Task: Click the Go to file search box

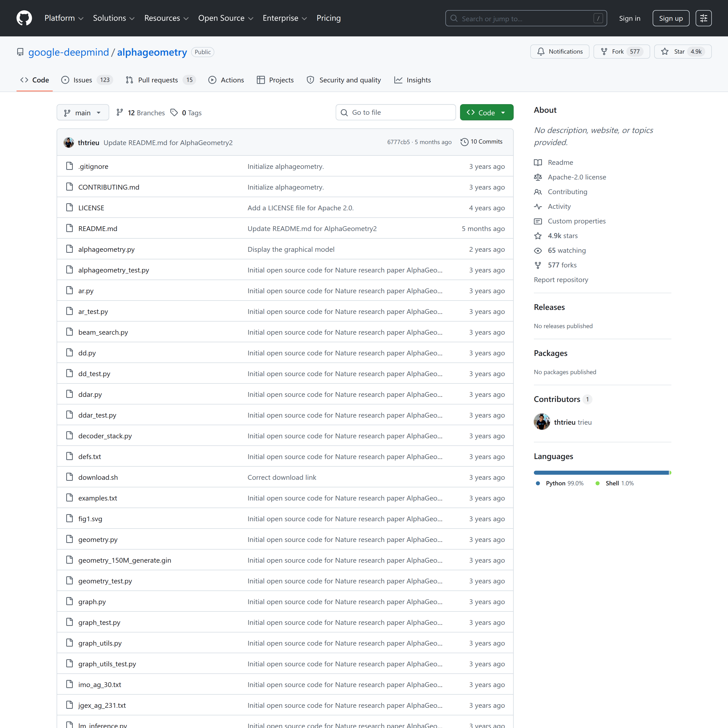Action: click(x=396, y=112)
